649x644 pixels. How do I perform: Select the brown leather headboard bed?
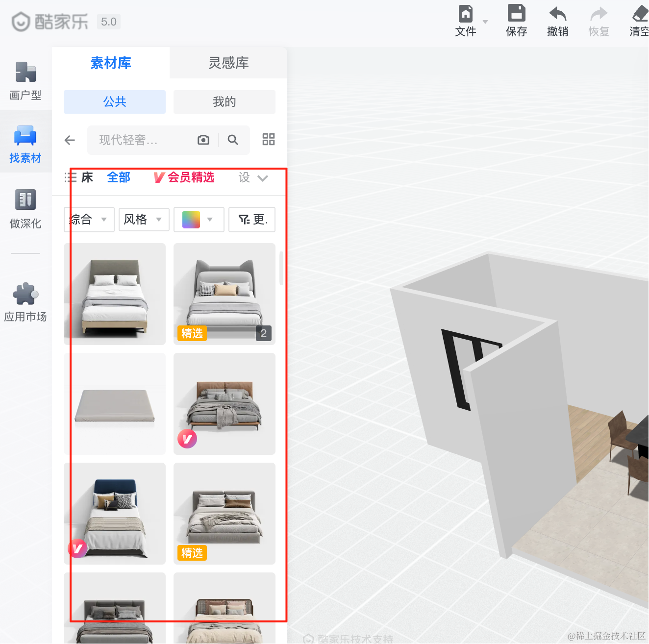point(225,404)
